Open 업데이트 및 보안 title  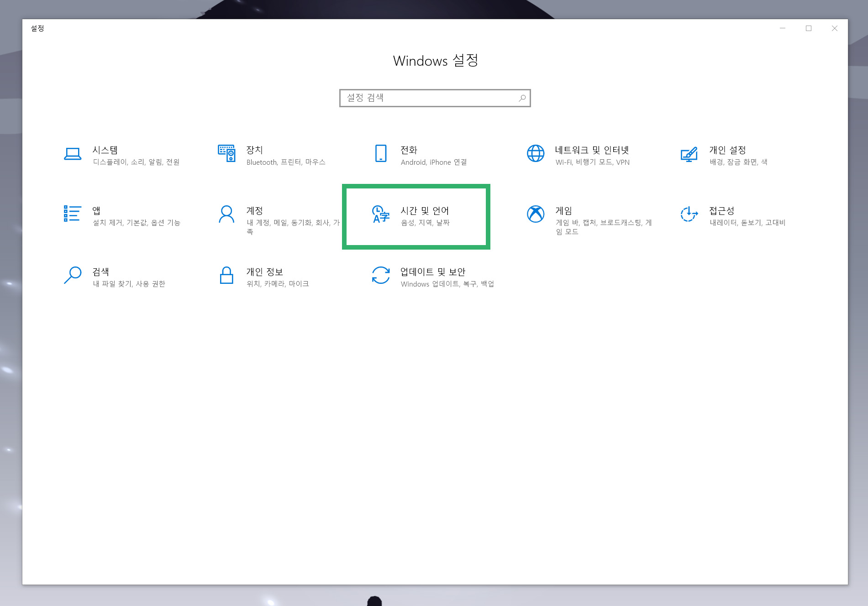pyautogui.click(x=433, y=272)
